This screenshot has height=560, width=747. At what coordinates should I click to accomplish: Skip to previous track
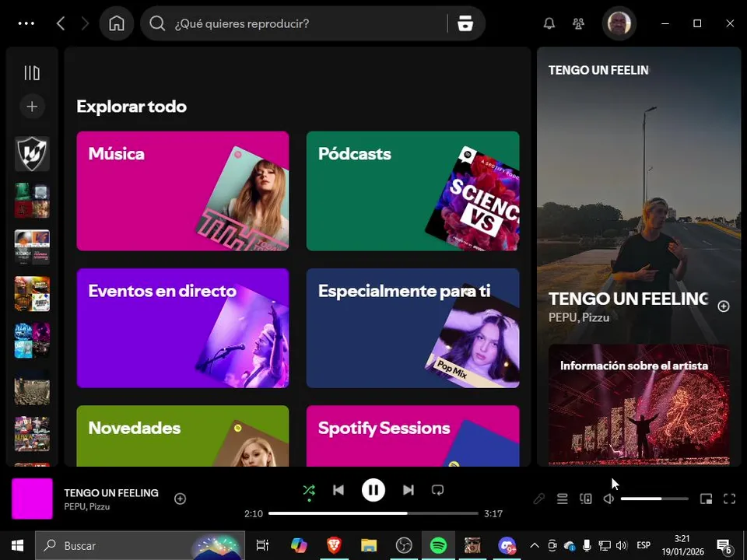click(338, 490)
